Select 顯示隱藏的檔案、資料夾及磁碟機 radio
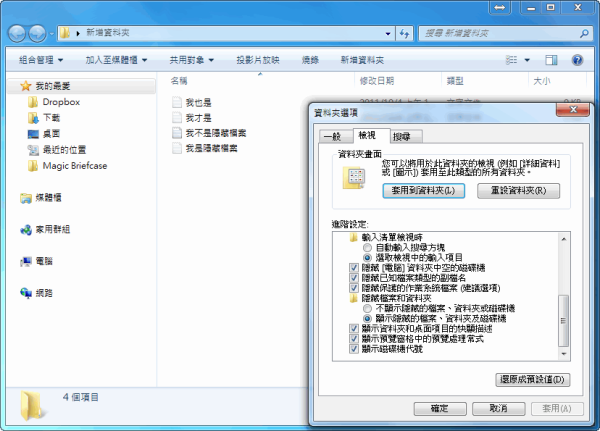Screen dimensions: 600x431 click(x=367, y=318)
